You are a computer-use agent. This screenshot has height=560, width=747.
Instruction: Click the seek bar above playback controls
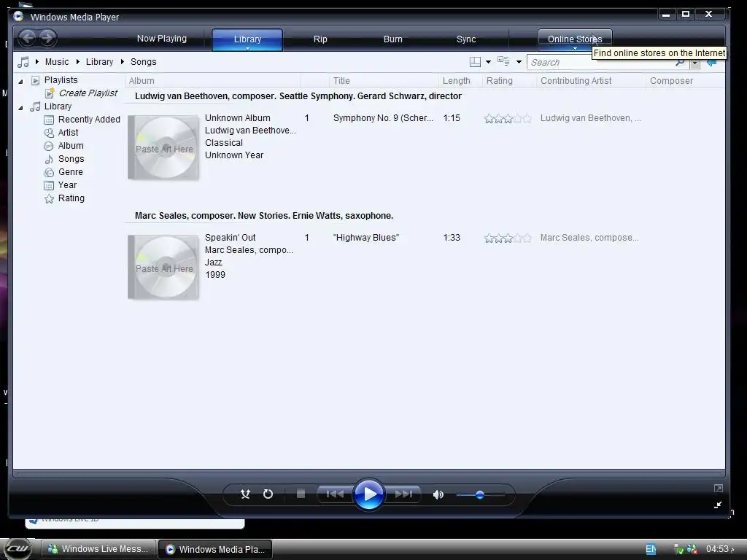(369, 473)
